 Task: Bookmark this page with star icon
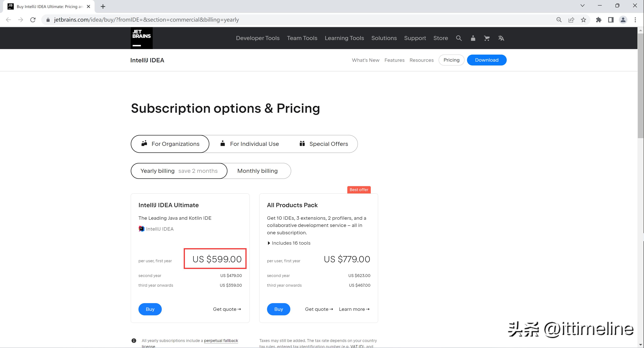583,20
